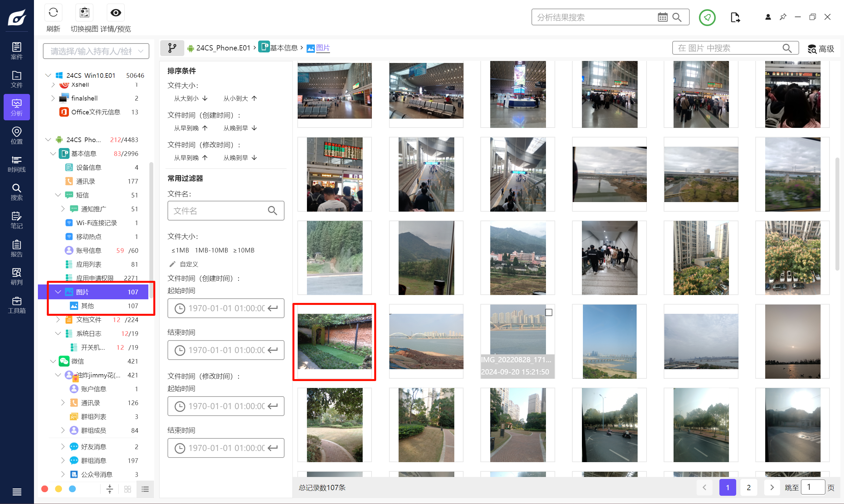
Task: Click the branch tree icon beside breadcrumb
Action: point(172,48)
